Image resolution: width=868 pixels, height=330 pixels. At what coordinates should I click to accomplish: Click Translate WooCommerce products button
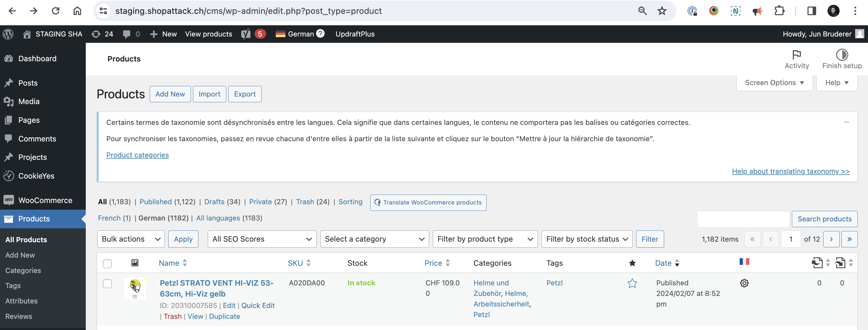(428, 202)
